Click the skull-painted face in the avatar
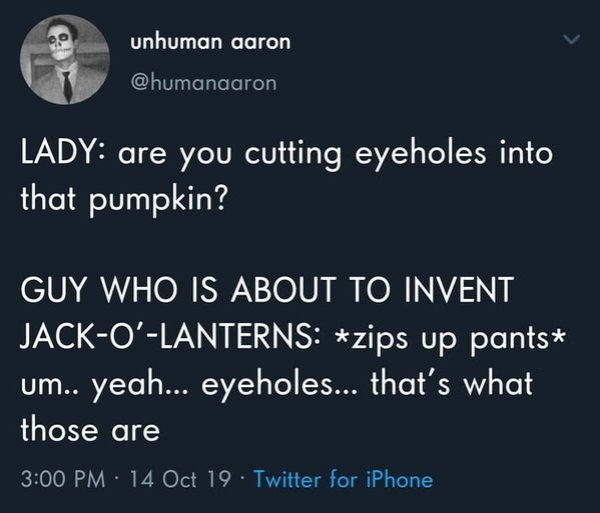 tap(62, 41)
